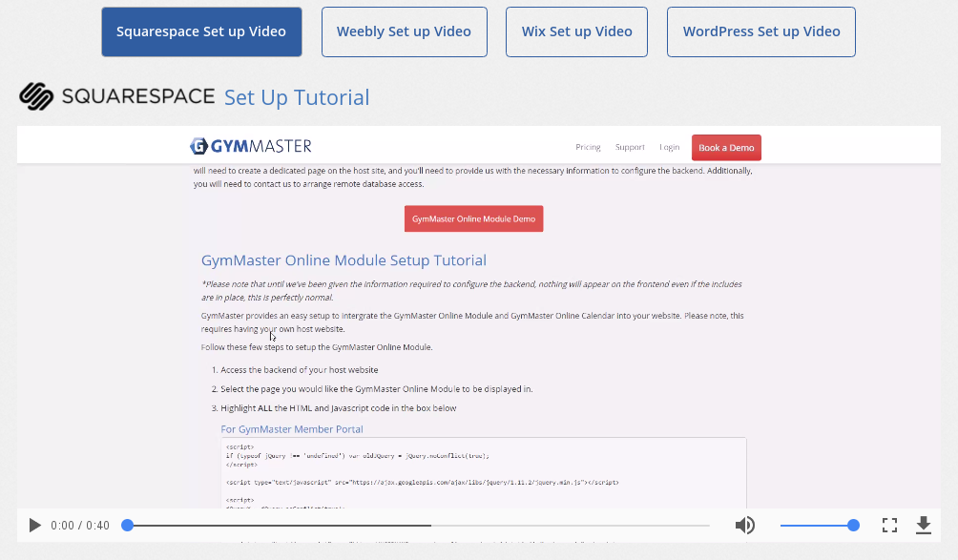
Task: Download the video with the download icon
Action: click(x=924, y=526)
